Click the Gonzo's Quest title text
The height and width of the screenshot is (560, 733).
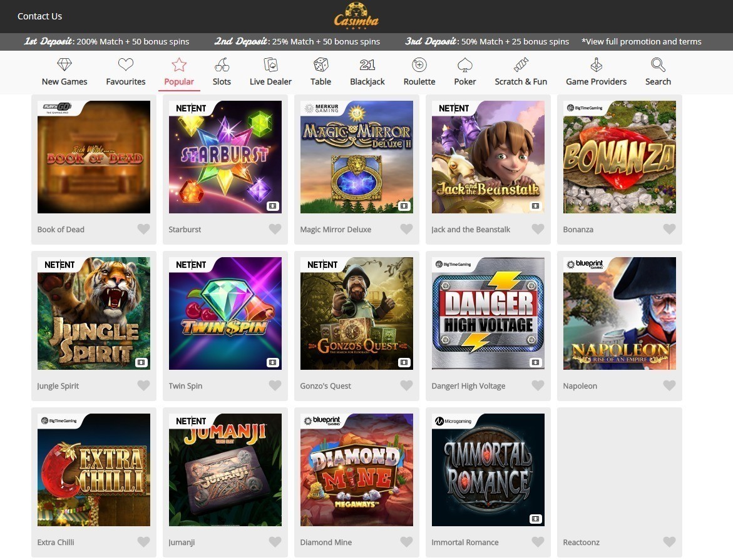(x=325, y=386)
